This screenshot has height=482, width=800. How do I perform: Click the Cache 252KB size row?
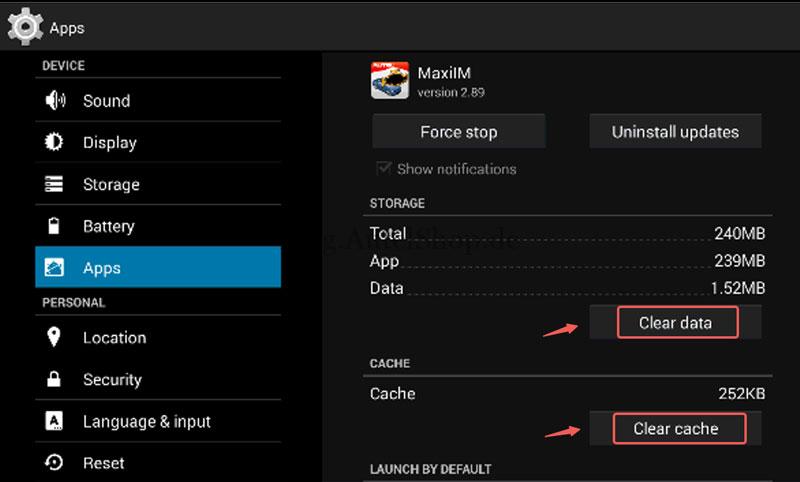tap(566, 393)
